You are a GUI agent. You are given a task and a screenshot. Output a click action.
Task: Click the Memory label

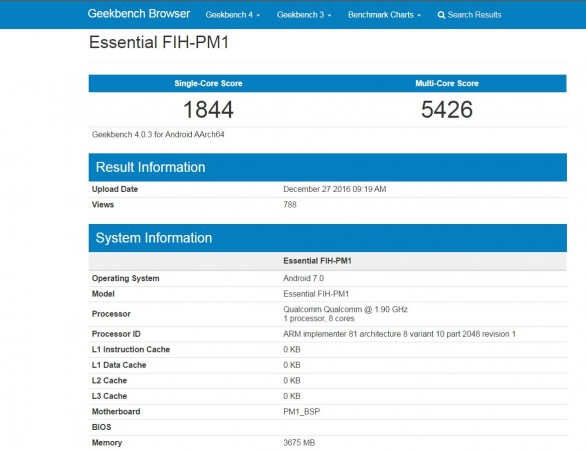(107, 443)
